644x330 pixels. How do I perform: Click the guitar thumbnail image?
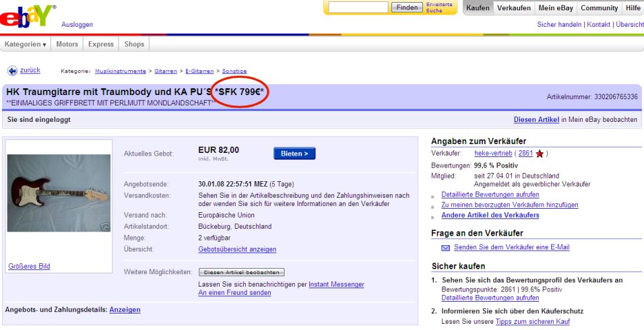[x=59, y=193]
